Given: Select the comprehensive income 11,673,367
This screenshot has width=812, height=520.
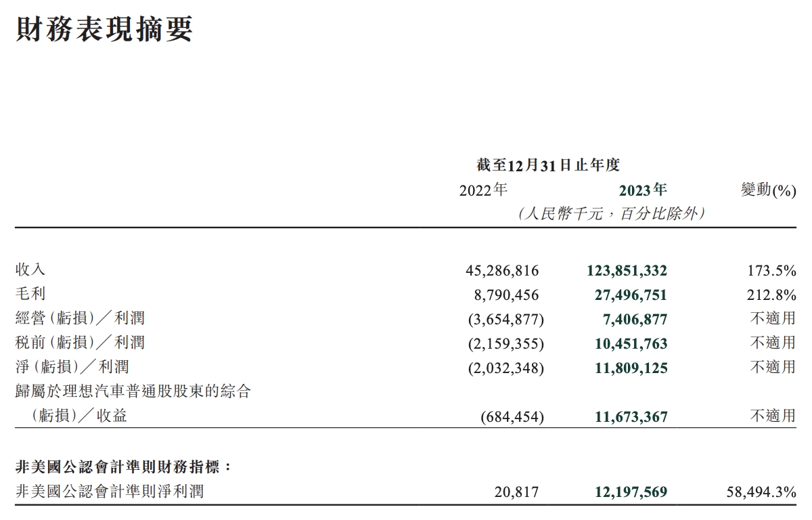Looking at the screenshot, I should pos(631,417).
